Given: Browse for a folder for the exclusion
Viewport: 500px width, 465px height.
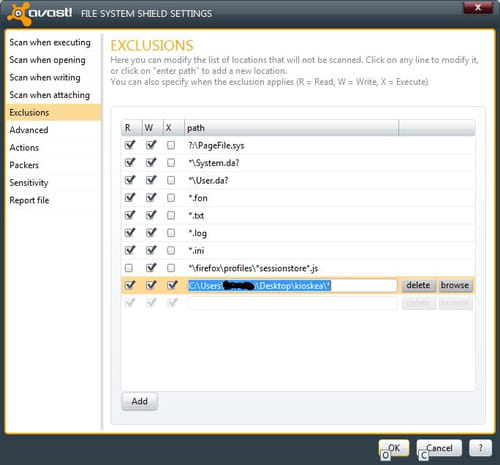Looking at the screenshot, I should pos(455,285).
